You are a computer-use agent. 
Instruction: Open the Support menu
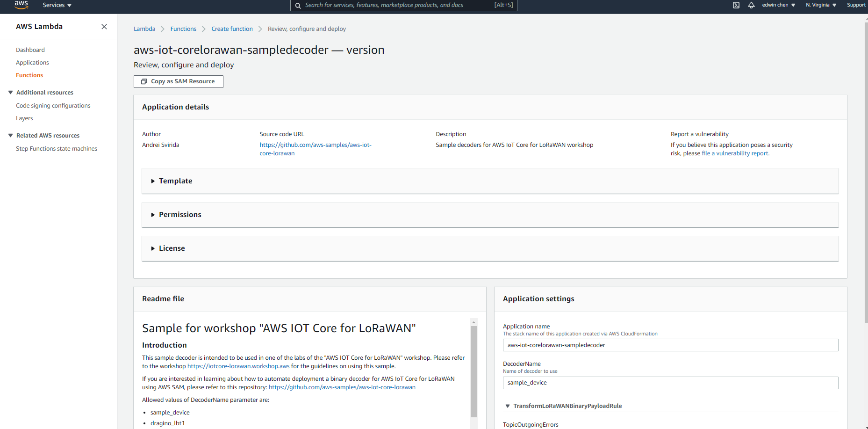(856, 5)
